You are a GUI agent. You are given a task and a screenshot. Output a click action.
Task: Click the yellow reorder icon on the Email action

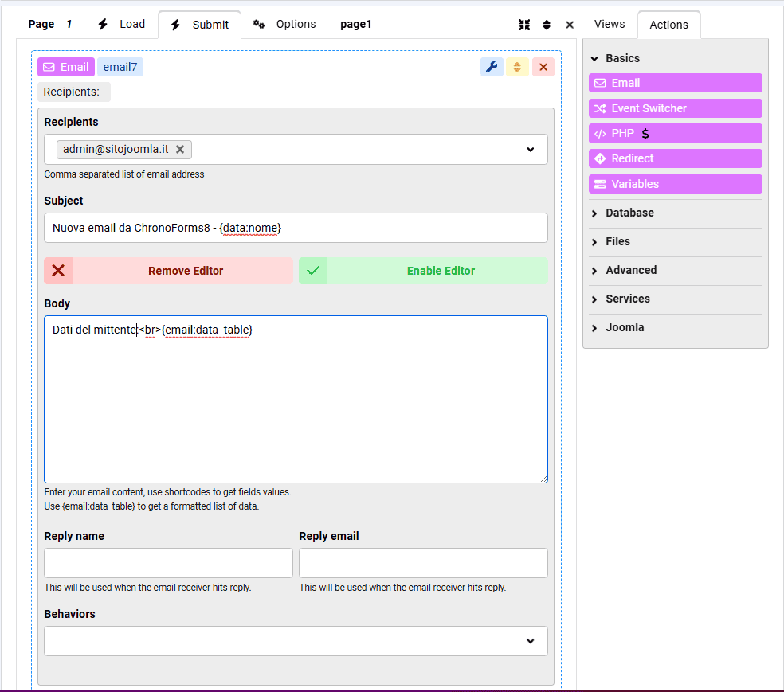pyautogui.click(x=517, y=67)
